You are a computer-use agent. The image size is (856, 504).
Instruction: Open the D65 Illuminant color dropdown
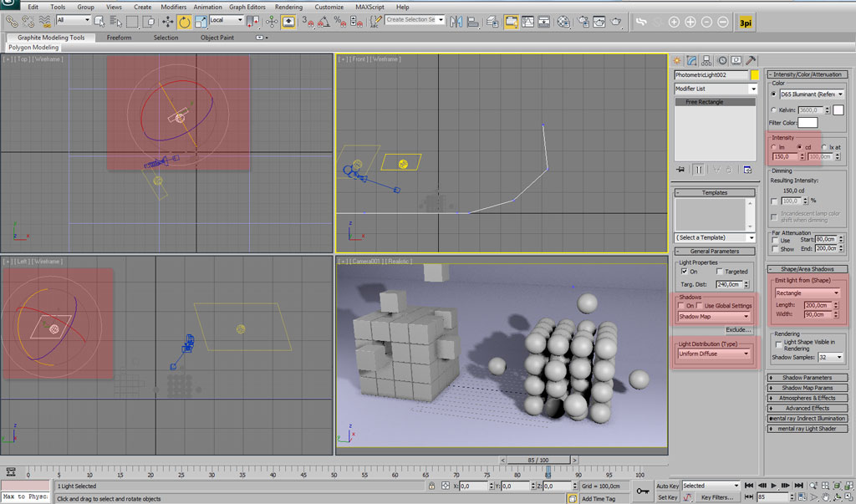tap(813, 94)
